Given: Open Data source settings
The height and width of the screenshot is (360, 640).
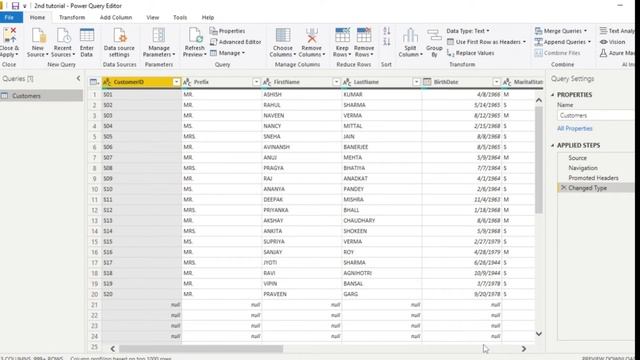Looking at the screenshot, I should coord(119,42).
